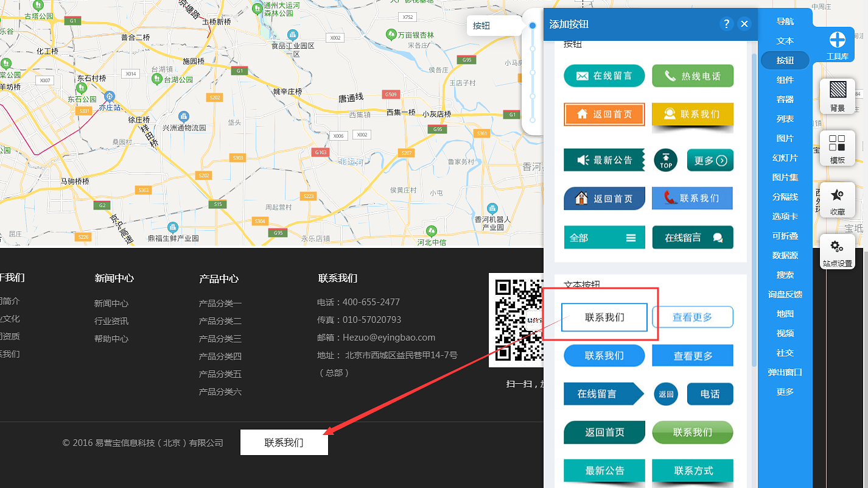Click the white 联系我们 footer button
The height and width of the screenshot is (488, 868).
coord(284,442)
